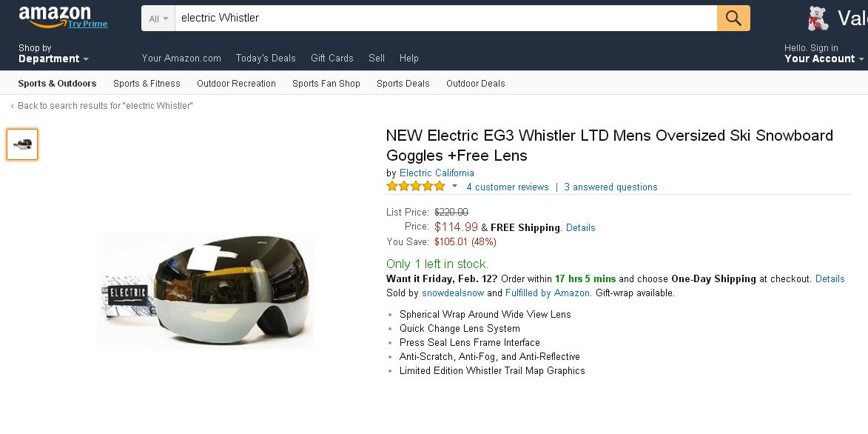Click in the search text field
The height and width of the screenshot is (434, 868).
click(x=445, y=19)
